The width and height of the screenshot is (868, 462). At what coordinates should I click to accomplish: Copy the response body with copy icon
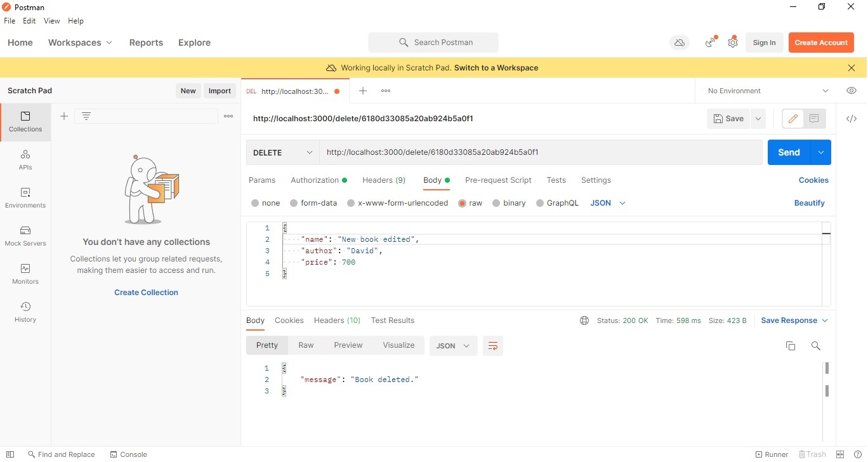click(x=791, y=346)
